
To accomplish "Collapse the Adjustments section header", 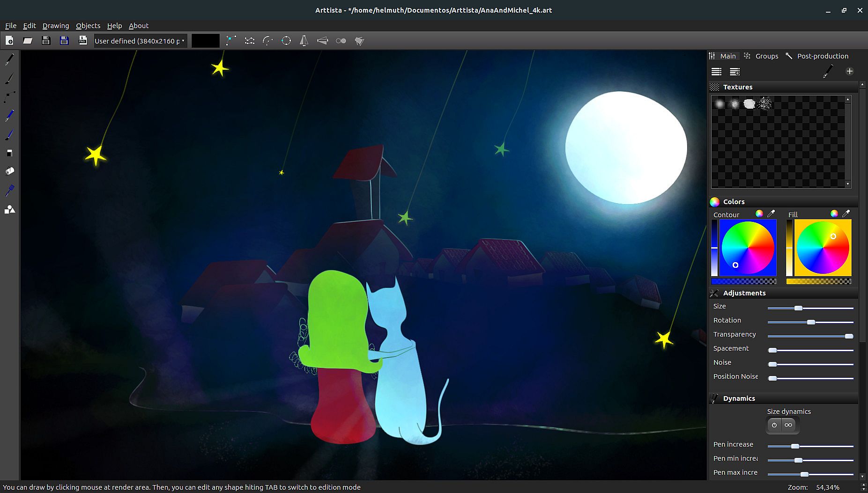I will pyautogui.click(x=744, y=293).
